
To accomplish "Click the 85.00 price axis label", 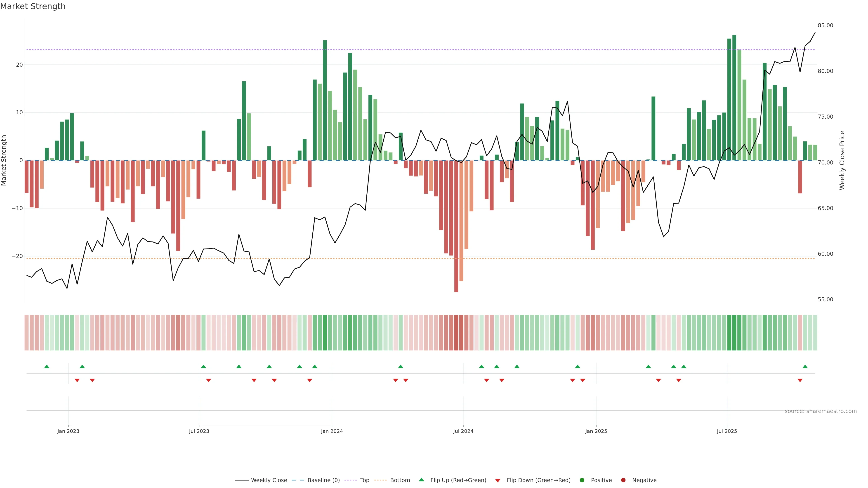I will pos(825,26).
